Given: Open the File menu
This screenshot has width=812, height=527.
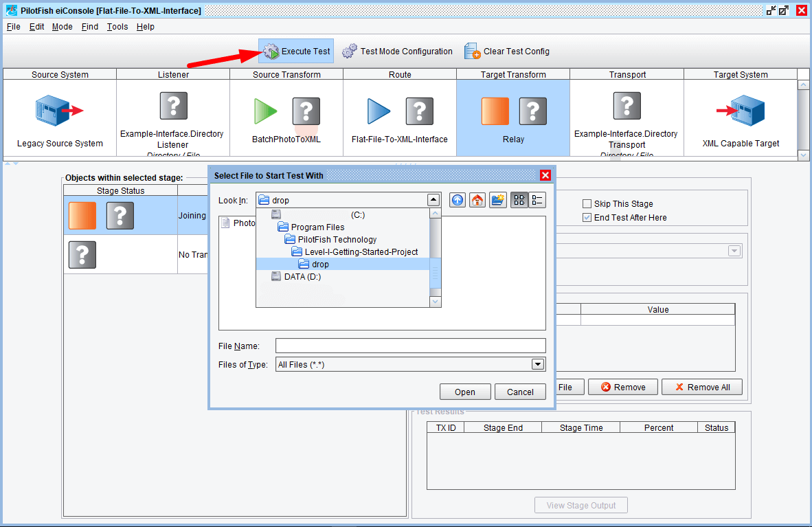Looking at the screenshot, I should coord(14,26).
